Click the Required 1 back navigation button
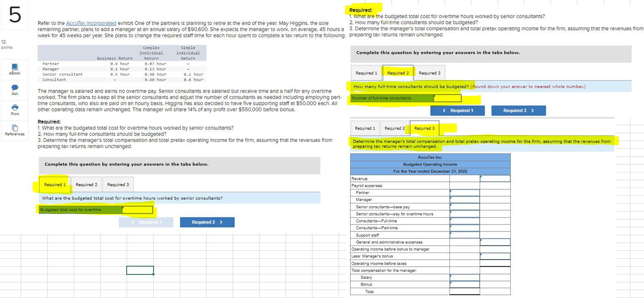This screenshot has width=644, height=298. 457,110
